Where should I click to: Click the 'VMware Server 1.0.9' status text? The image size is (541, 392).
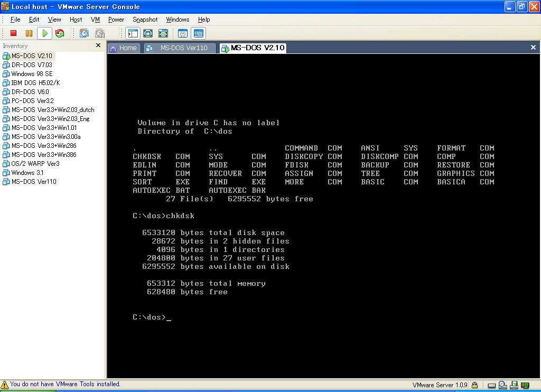click(x=440, y=385)
